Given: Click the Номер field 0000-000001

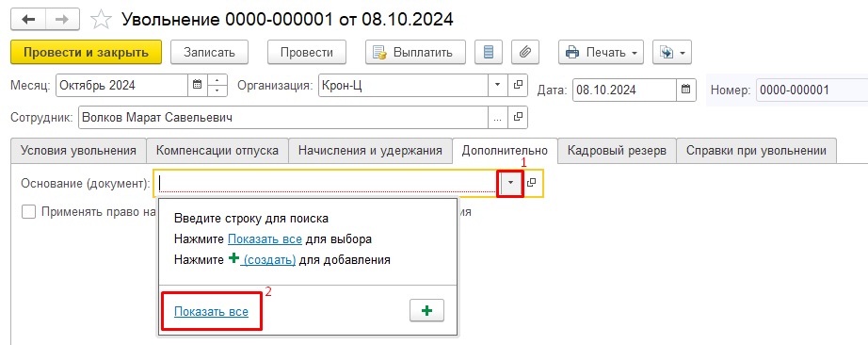Looking at the screenshot, I should pos(812,90).
